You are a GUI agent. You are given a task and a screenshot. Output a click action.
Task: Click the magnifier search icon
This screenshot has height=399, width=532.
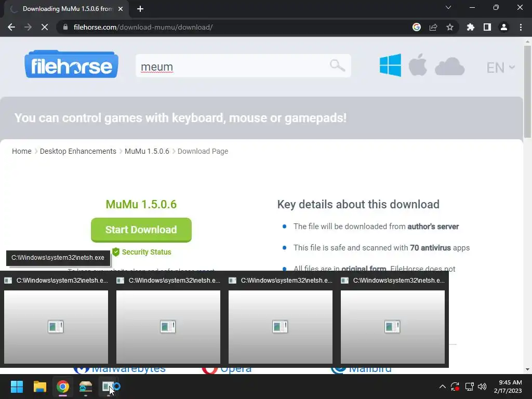(337, 65)
